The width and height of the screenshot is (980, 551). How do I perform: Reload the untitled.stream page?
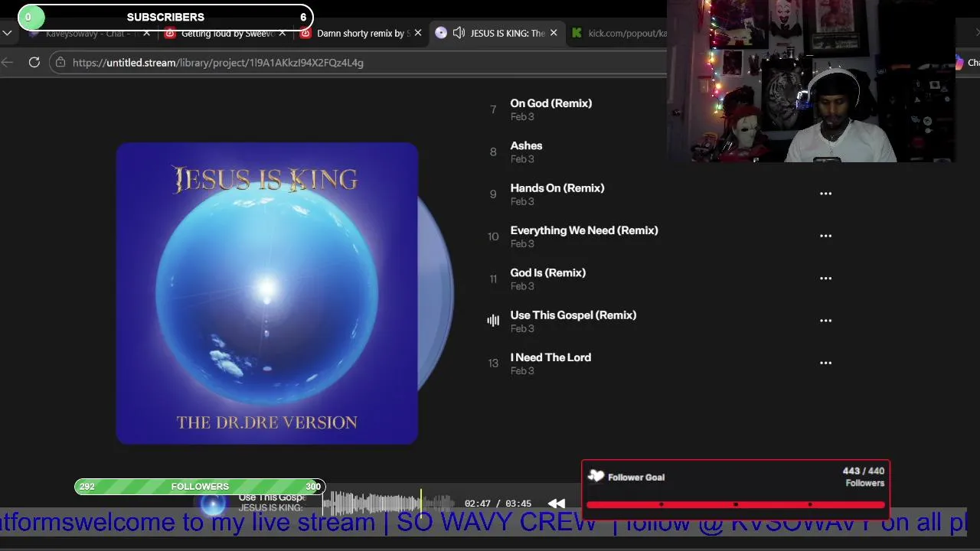point(34,63)
